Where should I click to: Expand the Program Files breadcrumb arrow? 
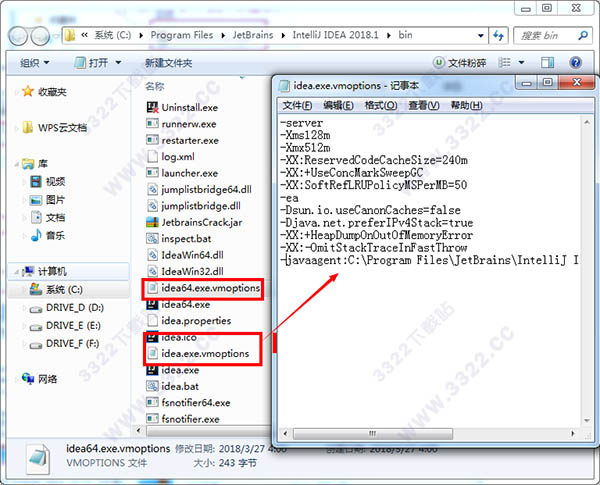pos(223,36)
